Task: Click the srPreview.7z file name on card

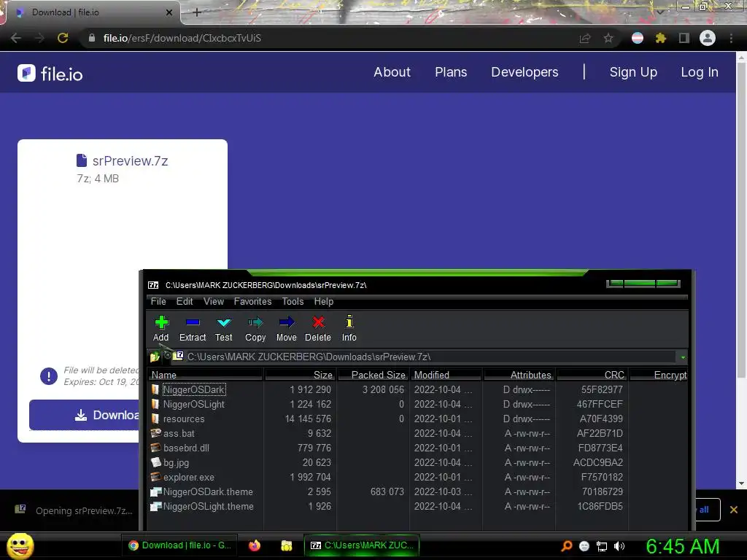Action: (x=130, y=161)
